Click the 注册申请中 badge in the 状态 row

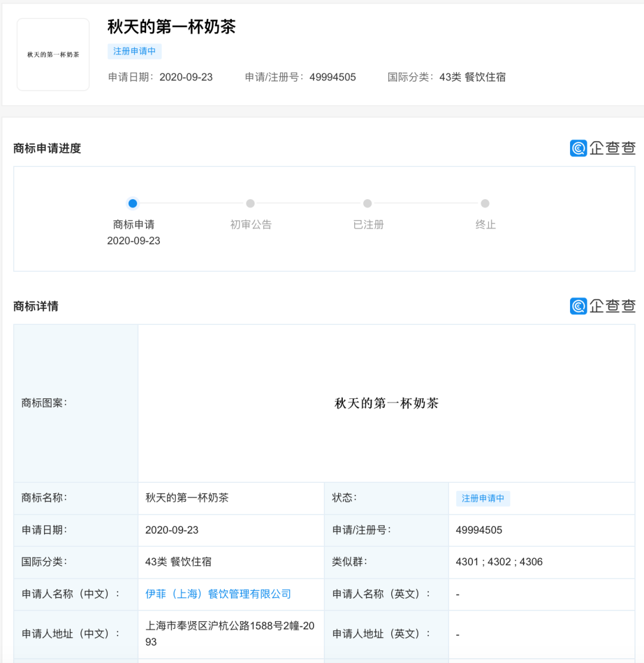[x=482, y=498]
